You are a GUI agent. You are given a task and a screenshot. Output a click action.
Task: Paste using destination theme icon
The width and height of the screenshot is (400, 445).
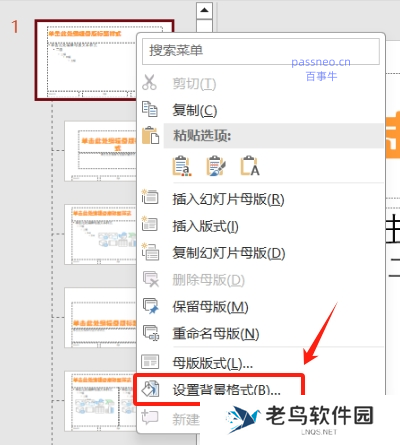tap(182, 165)
